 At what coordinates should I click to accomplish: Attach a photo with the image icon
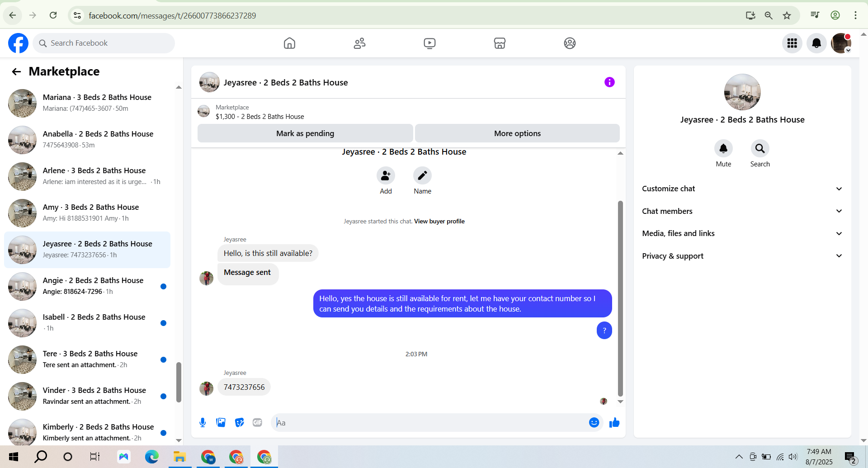[221, 422]
